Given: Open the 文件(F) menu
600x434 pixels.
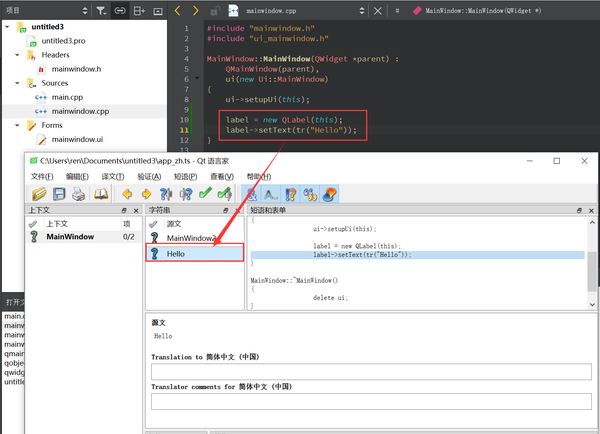Looking at the screenshot, I should point(42,176).
